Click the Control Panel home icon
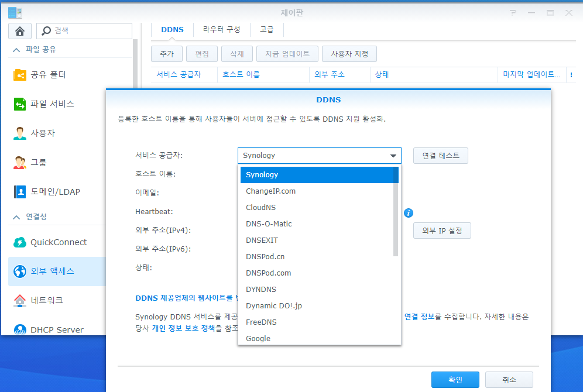The width and height of the screenshot is (583, 392). pos(20,31)
